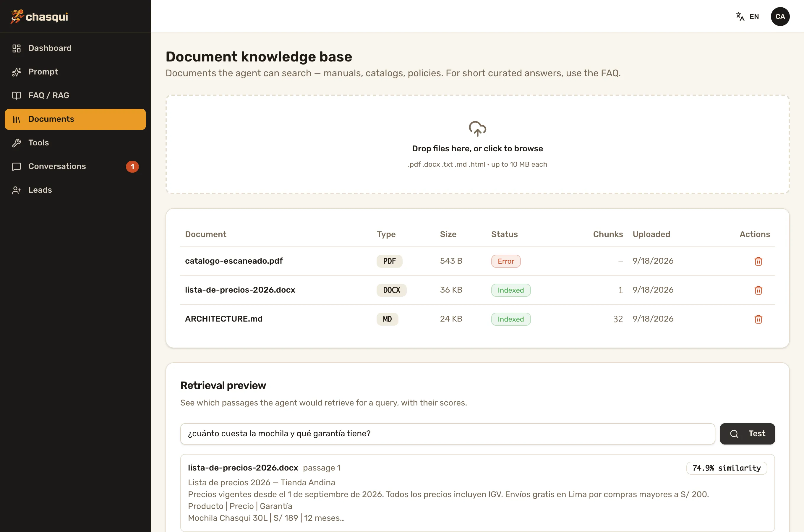
Task: Select the ARCHITECTURE.md file name
Action: tap(223, 319)
